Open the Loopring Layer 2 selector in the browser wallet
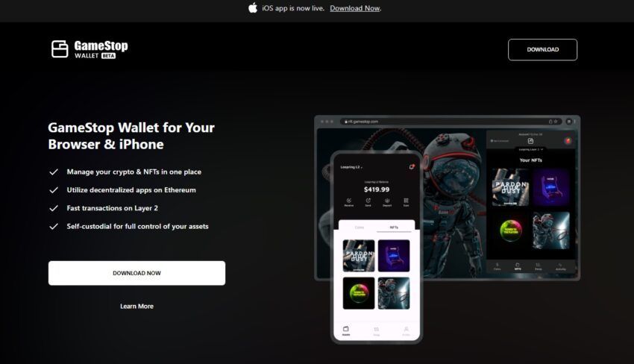 pos(531,149)
